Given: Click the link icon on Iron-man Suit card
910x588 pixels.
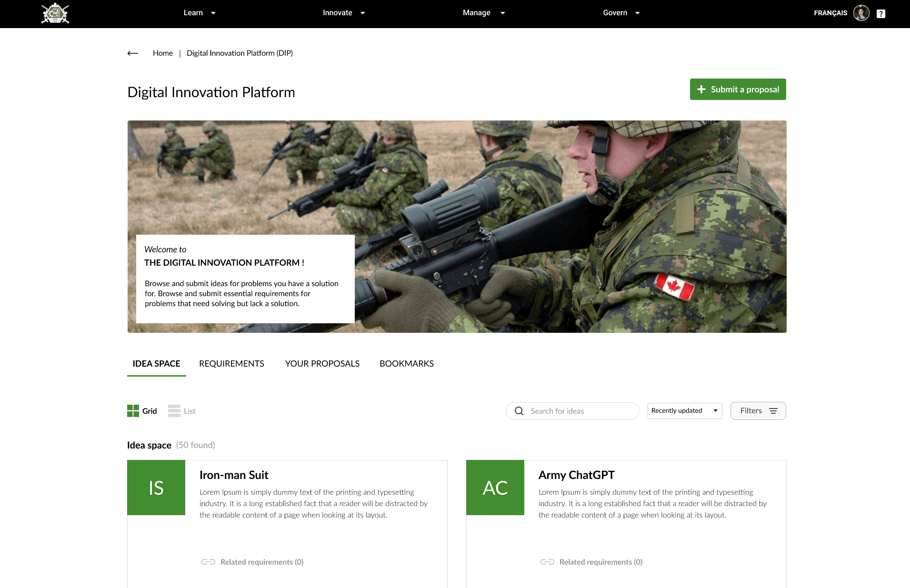Looking at the screenshot, I should [208, 562].
